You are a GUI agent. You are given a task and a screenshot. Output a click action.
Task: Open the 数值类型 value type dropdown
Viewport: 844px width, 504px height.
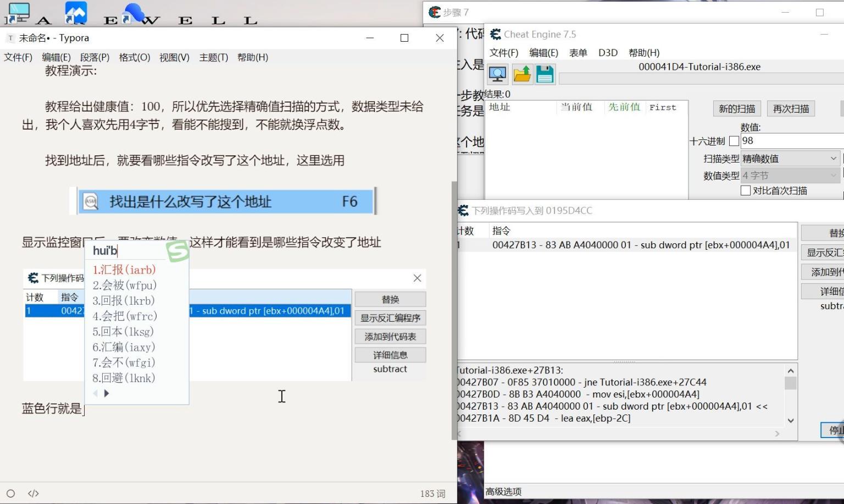[790, 176]
